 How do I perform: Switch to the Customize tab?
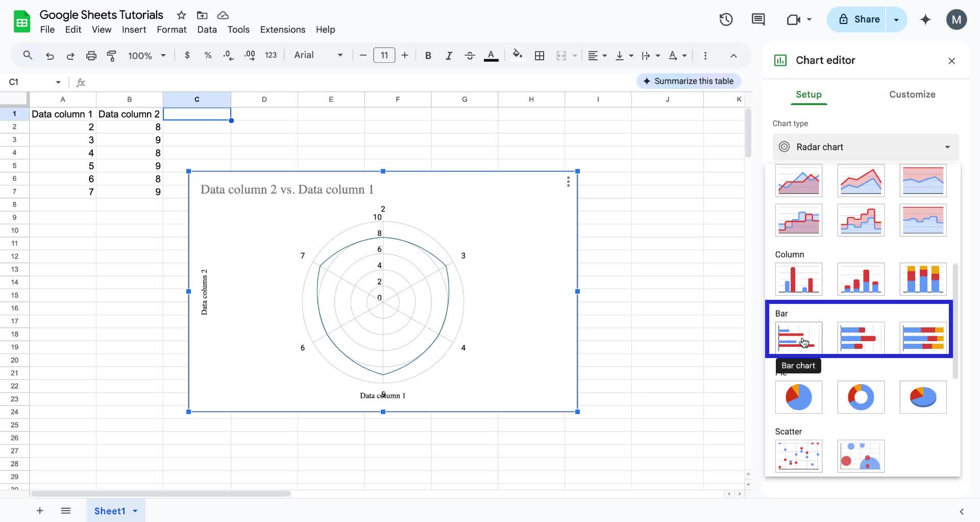(x=913, y=94)
